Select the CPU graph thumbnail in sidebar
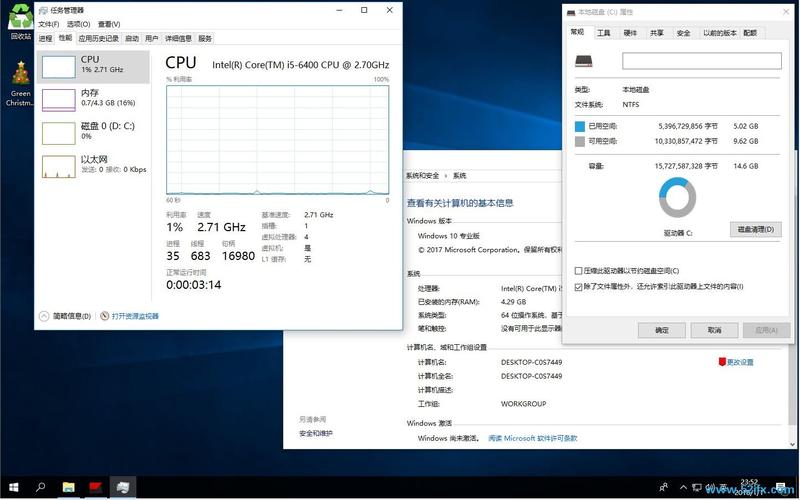The image size is (800, 500). click(59, 67)
